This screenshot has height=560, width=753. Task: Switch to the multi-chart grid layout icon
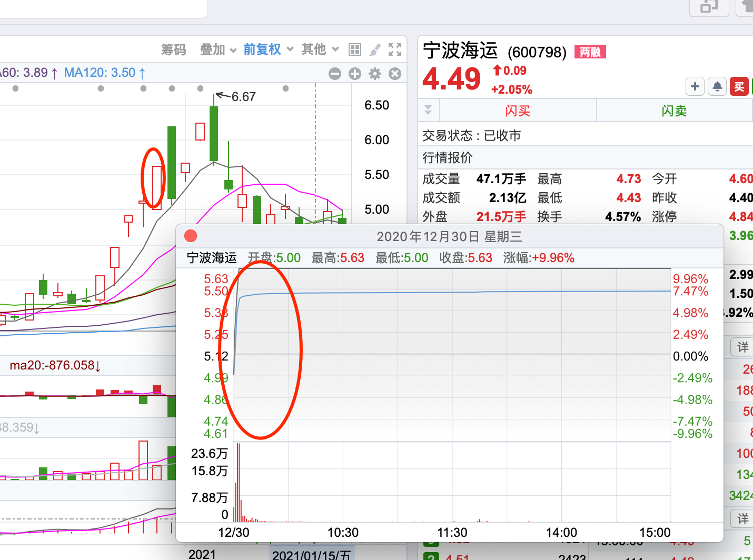[x=355, y=49]
